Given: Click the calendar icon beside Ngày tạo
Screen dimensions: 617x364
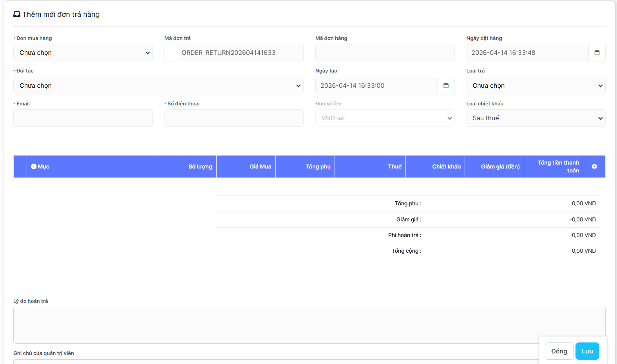Looking at the screenshot, I should pyautogui.click(x=446, y=85).
